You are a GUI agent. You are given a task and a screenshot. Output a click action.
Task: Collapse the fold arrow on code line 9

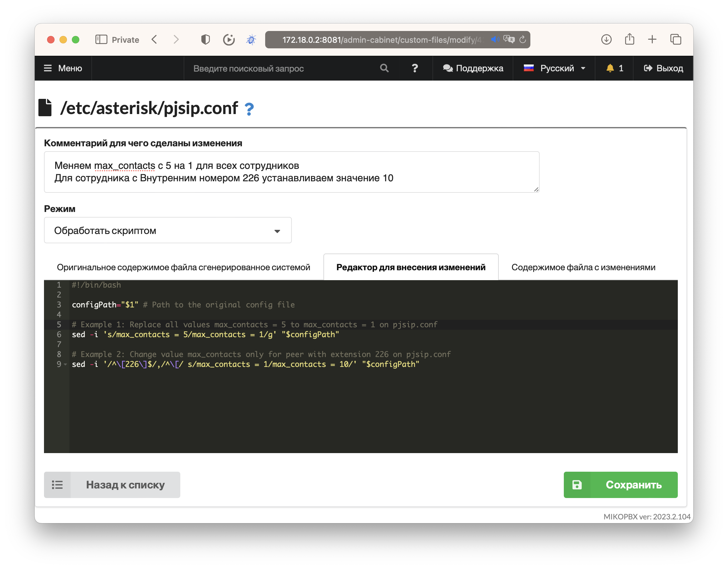(65, 364)
